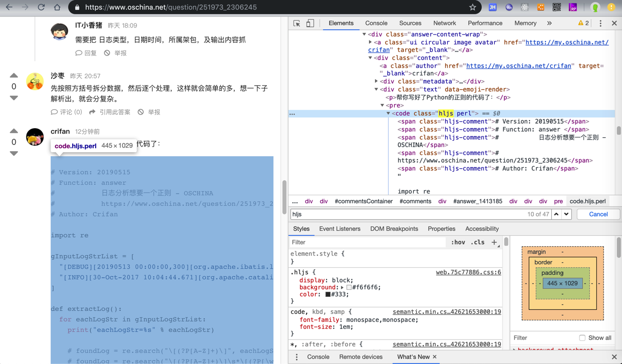622x364 pixels.
Task: Toggle the .cls class editor
Action: pyautogui.click(x=478, y=242)
